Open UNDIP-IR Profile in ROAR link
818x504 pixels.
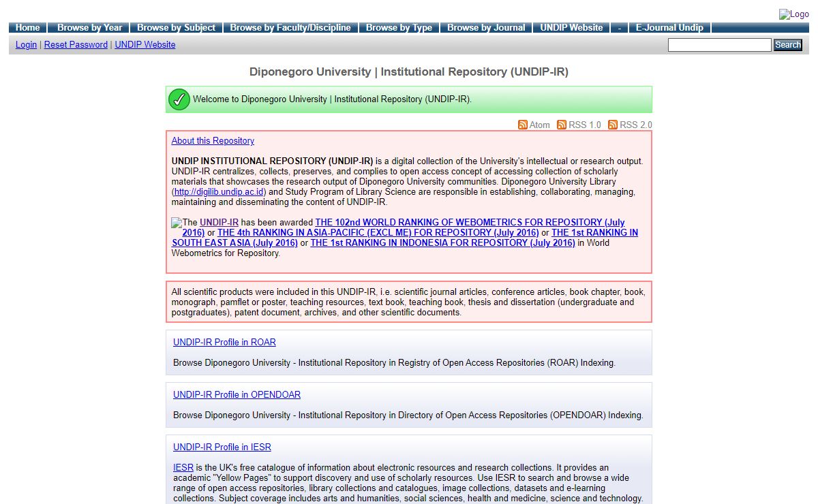(224, 342)
